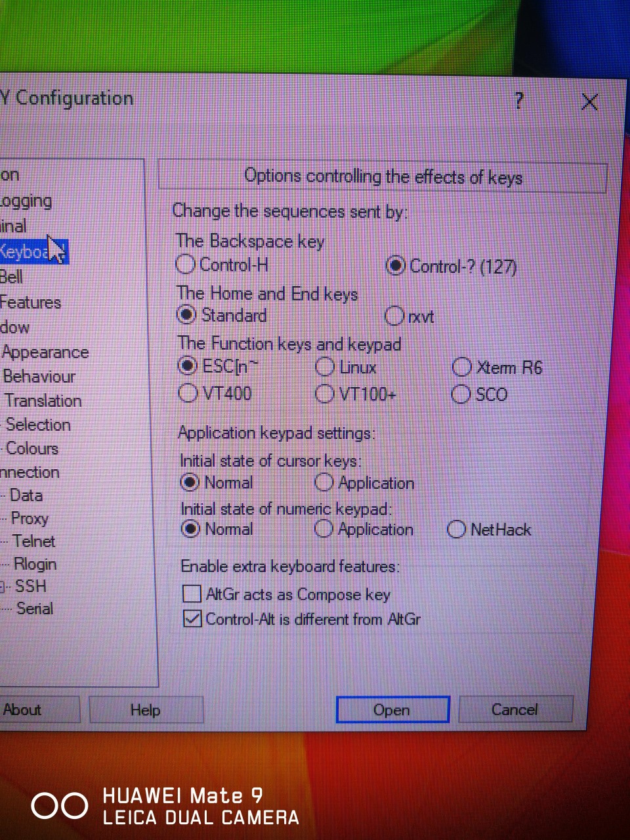This screenshot has width=630, height=840.
Task: Close the Configuration dialog with X
Action: [589, 102]
